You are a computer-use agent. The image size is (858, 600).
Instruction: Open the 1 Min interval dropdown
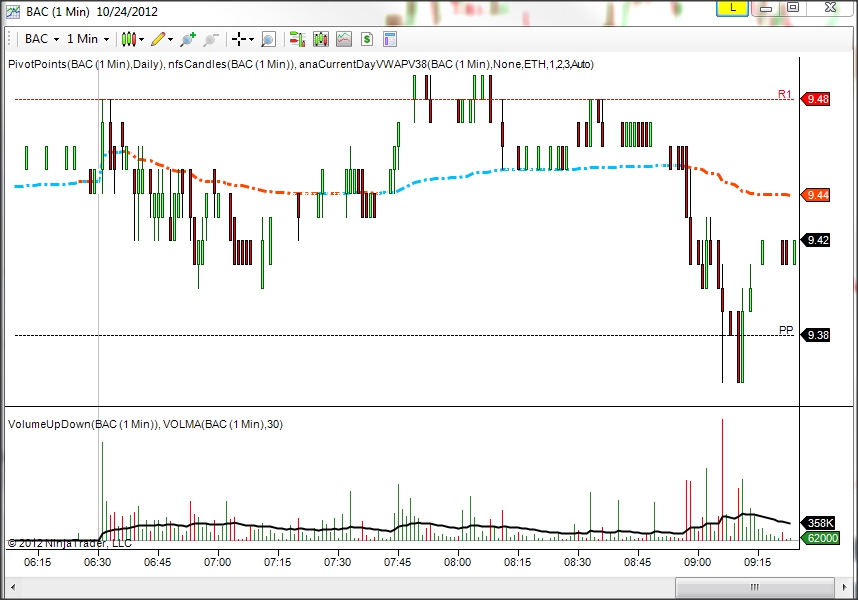pos(88,39)
